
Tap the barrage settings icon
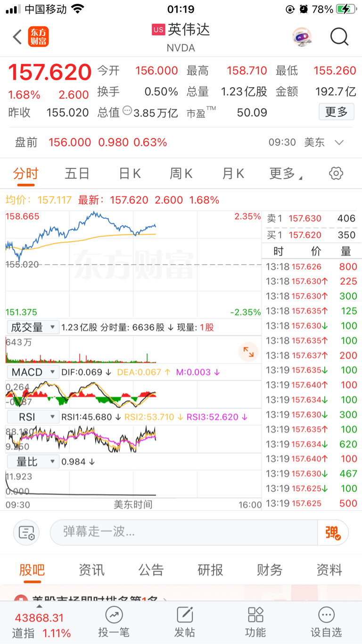pos(26,533)
